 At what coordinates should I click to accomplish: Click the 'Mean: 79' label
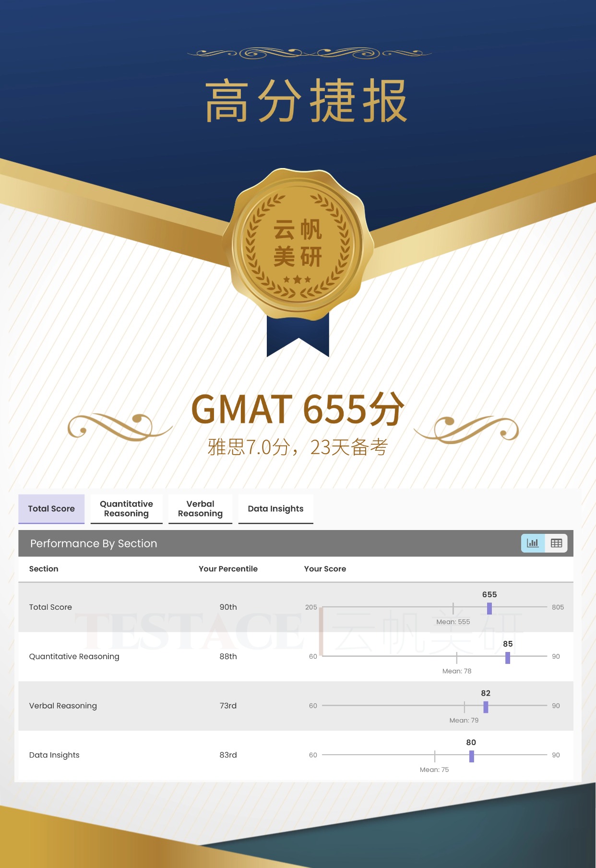[x=464, y=720]
